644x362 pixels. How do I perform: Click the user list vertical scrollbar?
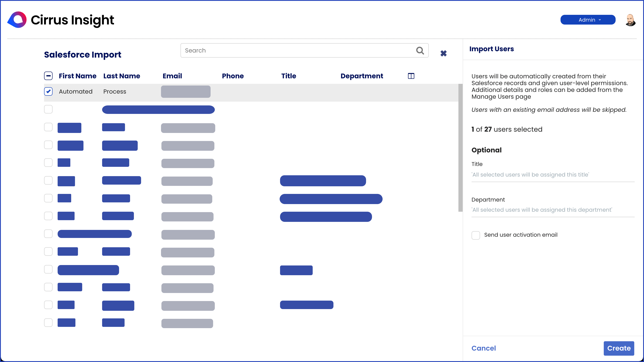coord(460,148)
